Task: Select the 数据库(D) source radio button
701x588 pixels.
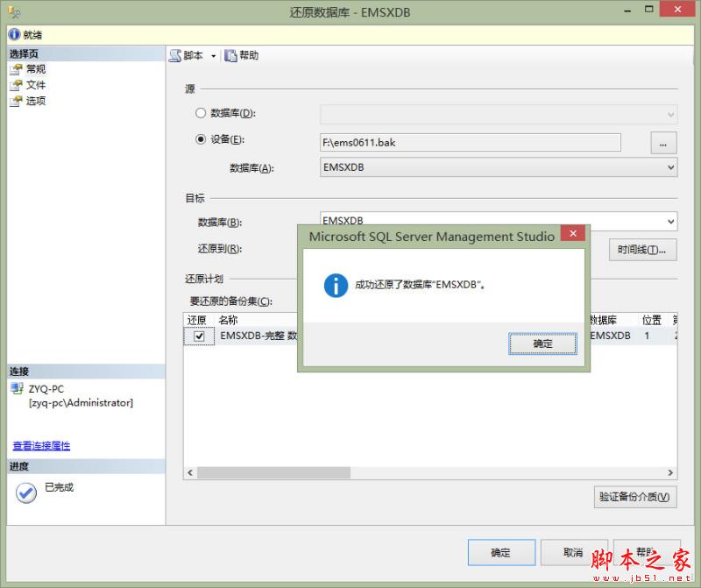Action: point(201,113)
